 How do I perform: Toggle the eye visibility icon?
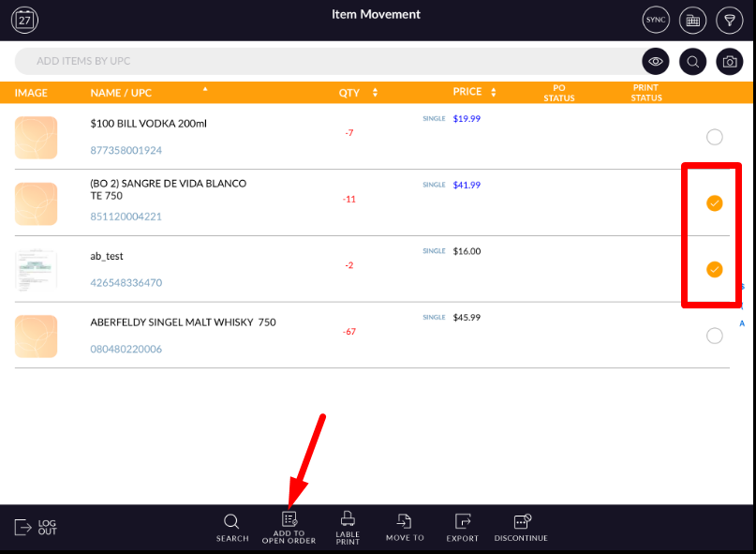pyautogui.click(x=656, y=62)
